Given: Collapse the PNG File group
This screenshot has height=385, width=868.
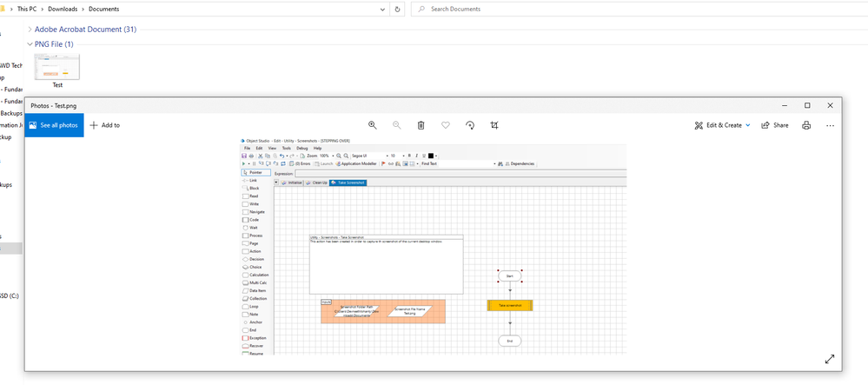Looking at the screenshot, I should click(30, 43).
